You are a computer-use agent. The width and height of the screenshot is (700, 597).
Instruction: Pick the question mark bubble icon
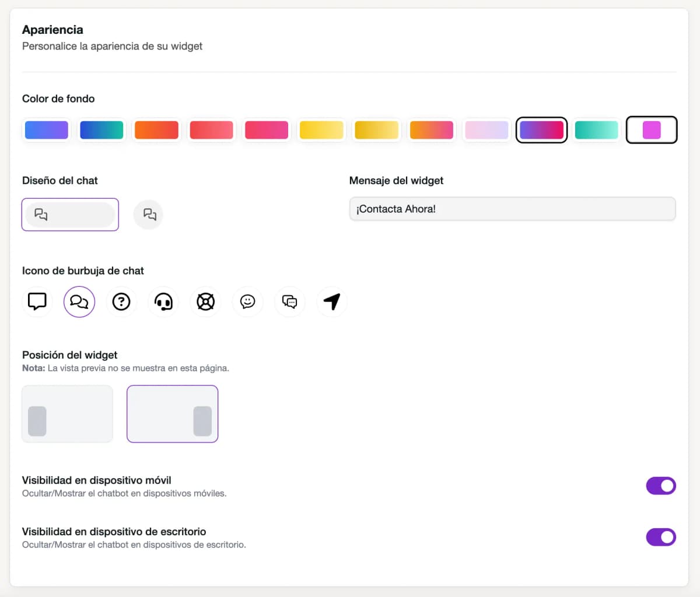coord(121,301)
